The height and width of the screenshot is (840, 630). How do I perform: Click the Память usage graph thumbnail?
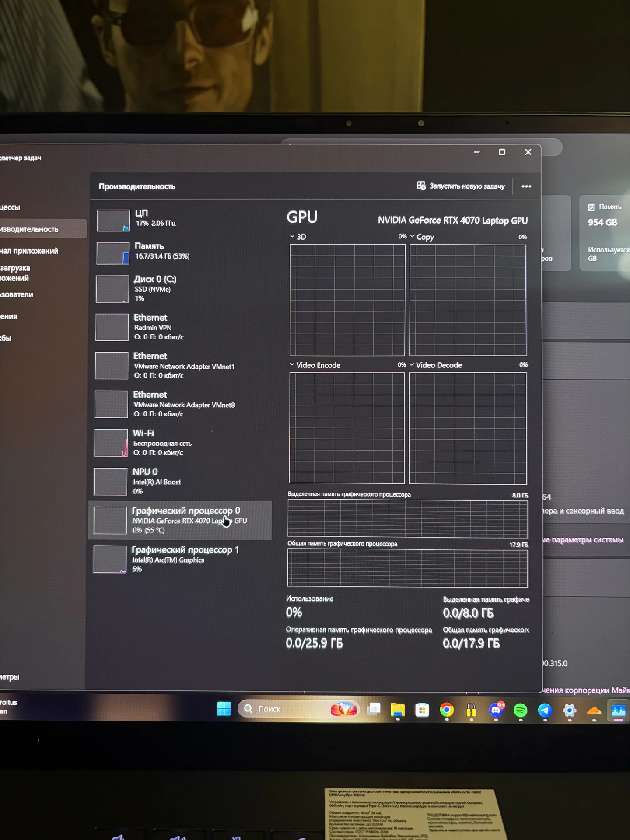pos(113,253)
